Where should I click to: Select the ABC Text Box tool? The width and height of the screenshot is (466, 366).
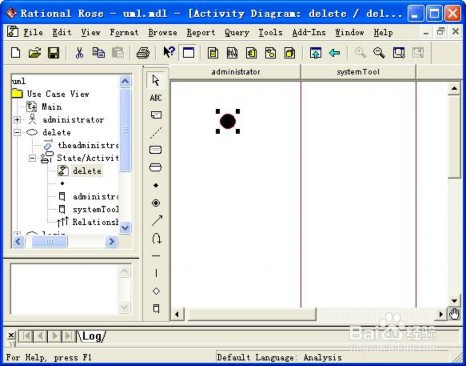[x=156, y=98]
